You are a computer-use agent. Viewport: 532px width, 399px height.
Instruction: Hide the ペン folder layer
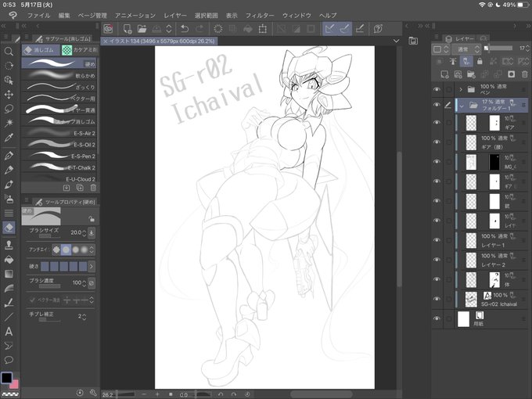tap(437, 89)
